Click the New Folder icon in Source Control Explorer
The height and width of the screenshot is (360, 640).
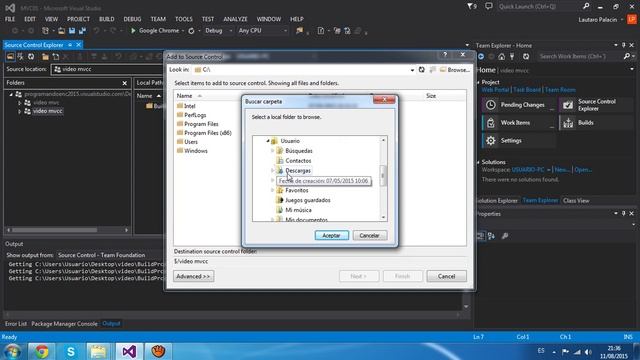[45, 56]
